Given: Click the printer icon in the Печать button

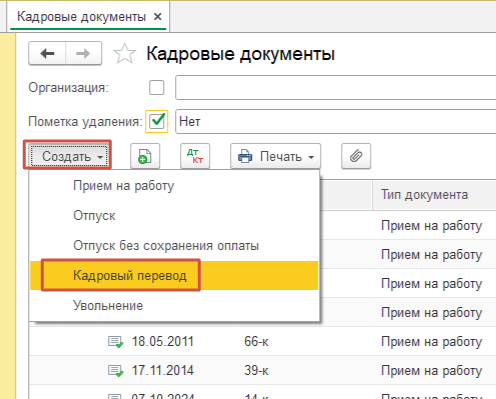Looking at the screenshot, I should pos(245,156).
